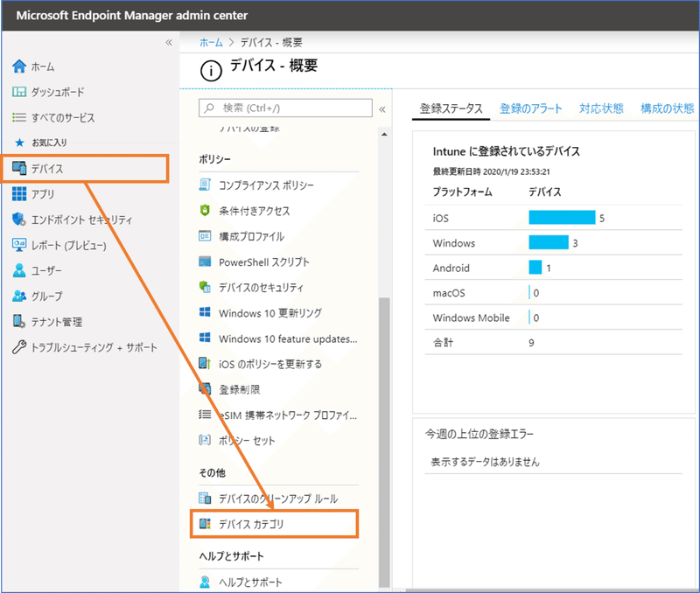
Task: Open デバイス カテゴリ menu entry
Action: pyautogui.click(x=275, y=524)
